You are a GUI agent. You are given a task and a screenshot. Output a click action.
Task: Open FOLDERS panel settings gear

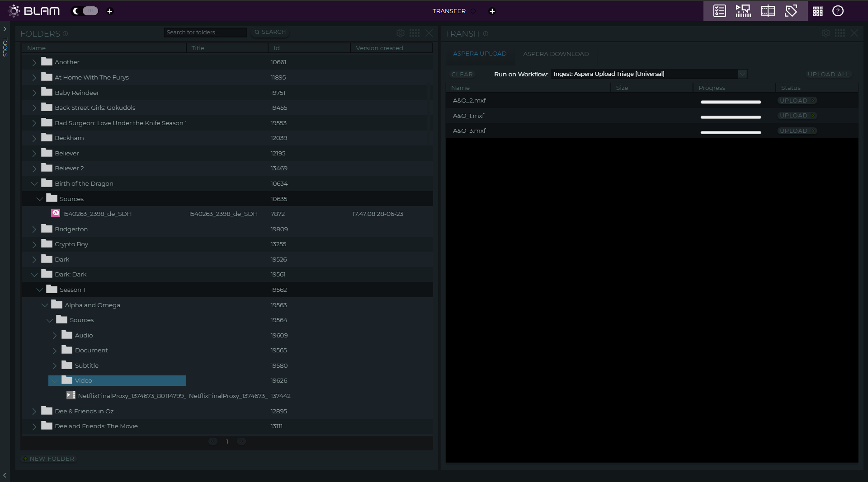tap(400, 33)
